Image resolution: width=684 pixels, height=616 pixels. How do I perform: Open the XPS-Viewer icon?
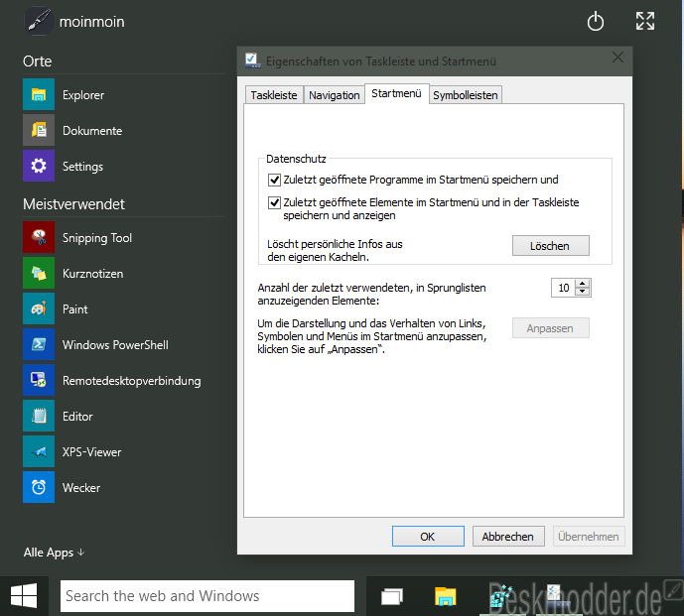(39, 452)
